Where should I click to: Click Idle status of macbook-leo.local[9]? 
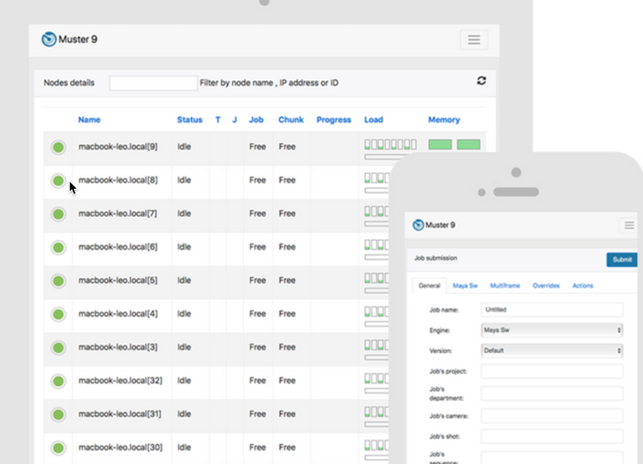[184, 147]
